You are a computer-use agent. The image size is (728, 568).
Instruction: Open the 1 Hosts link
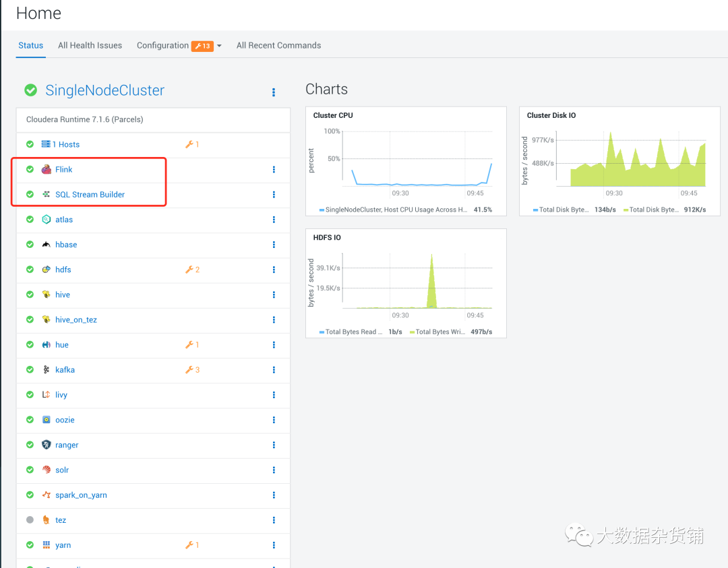click(66, 144)
